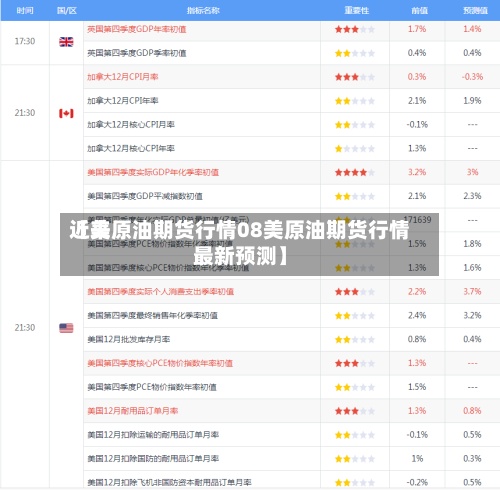Open the 加拿大12月CPI年率 indicator
This screenshot has width=500, height=490.
[x=123, y=101]
